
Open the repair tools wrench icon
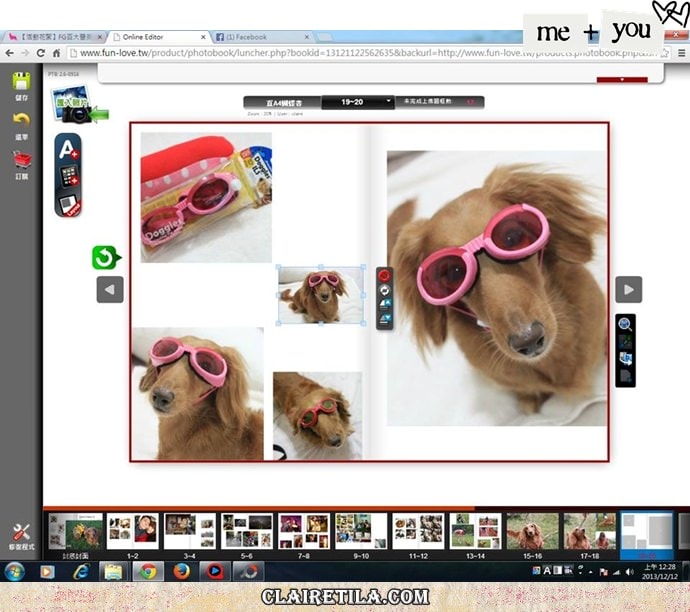21,532
